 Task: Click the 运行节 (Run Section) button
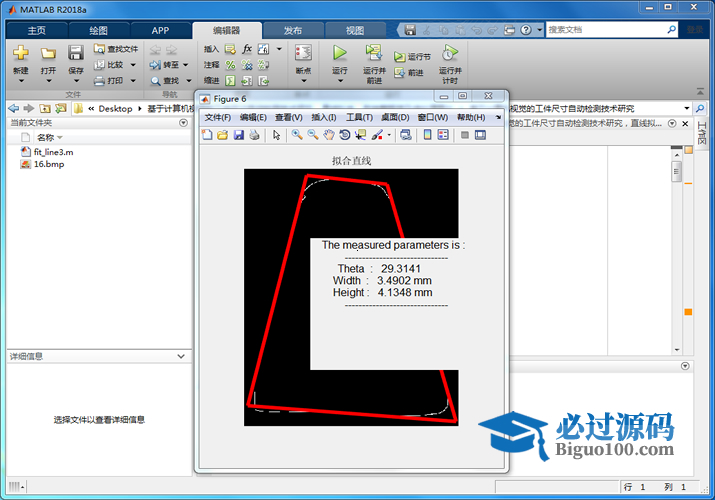coord(412,57)
